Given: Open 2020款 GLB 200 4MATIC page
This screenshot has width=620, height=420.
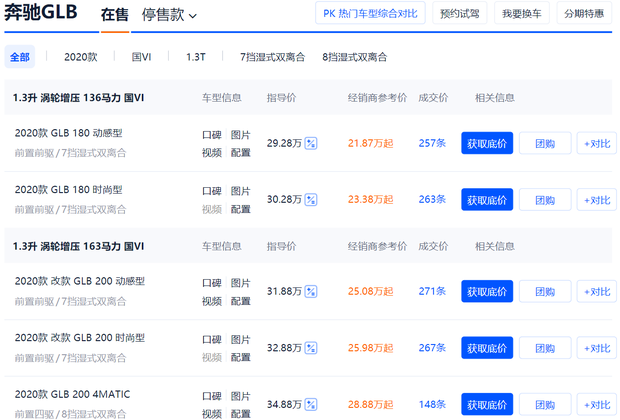Looking at the screenshot, I should pyautogui.click(x=72, y=394).
